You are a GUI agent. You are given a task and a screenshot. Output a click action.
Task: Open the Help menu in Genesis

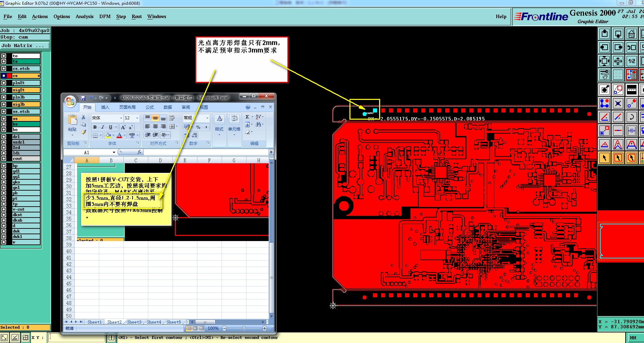501,16
